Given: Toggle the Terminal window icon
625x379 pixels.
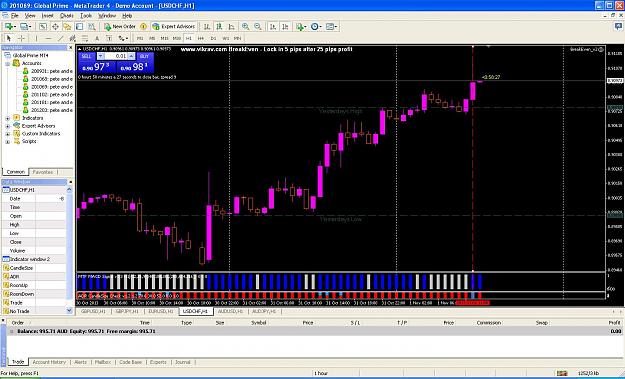Looking at the screenshot, I should point(79,26).
